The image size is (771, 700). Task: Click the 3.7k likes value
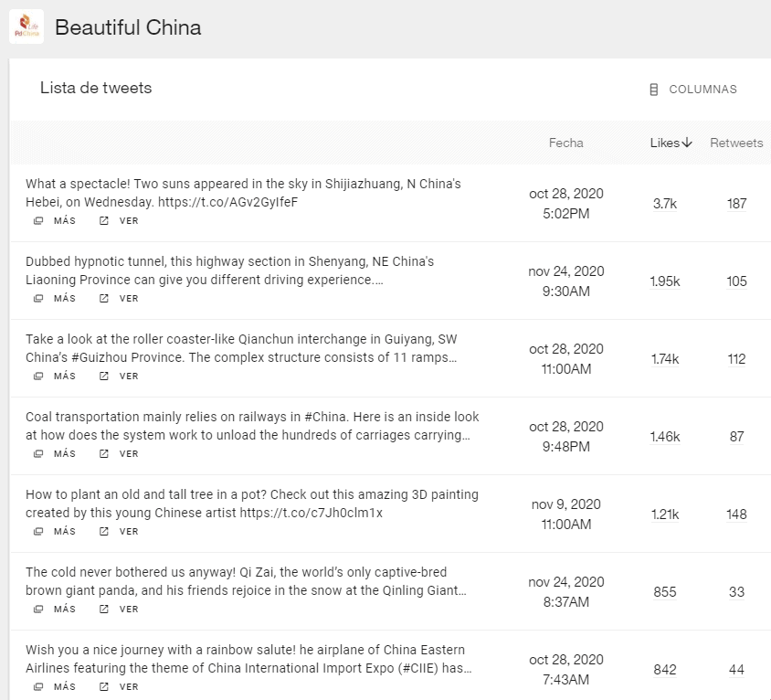pyautogui.click(x=665, y=204)
